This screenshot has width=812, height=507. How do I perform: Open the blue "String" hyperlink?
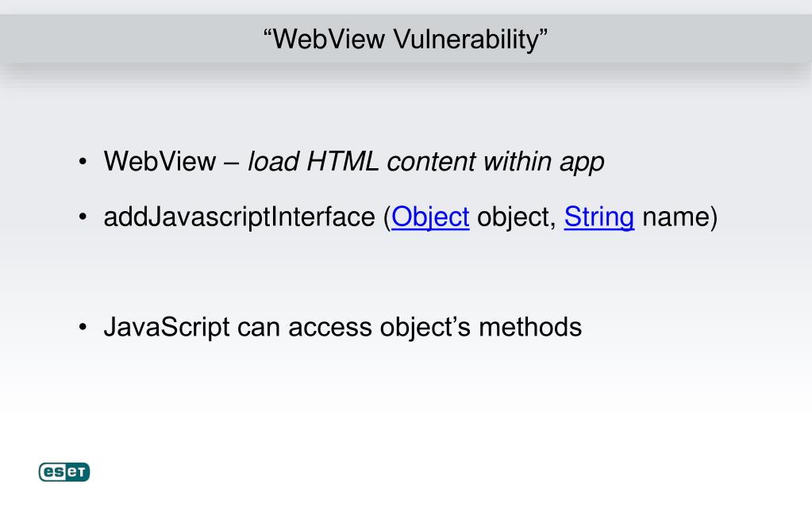(599, 217)
